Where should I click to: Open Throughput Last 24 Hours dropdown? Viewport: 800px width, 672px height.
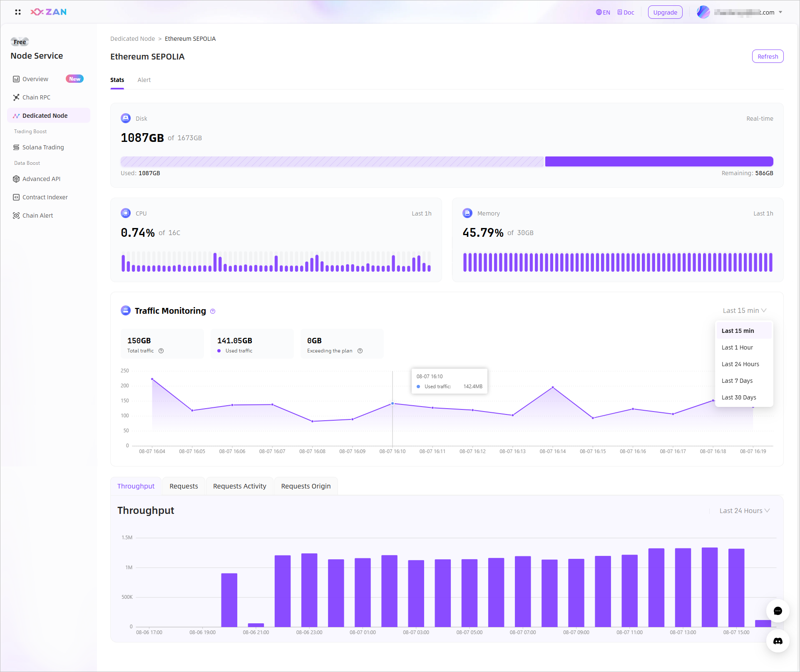coord(744,511)
